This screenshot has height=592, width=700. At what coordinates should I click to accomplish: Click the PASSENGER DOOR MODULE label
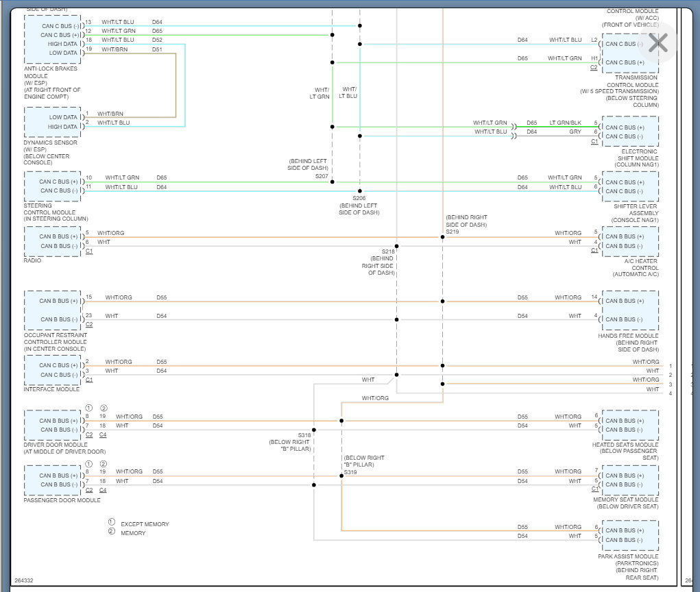[x=62, y=501]
